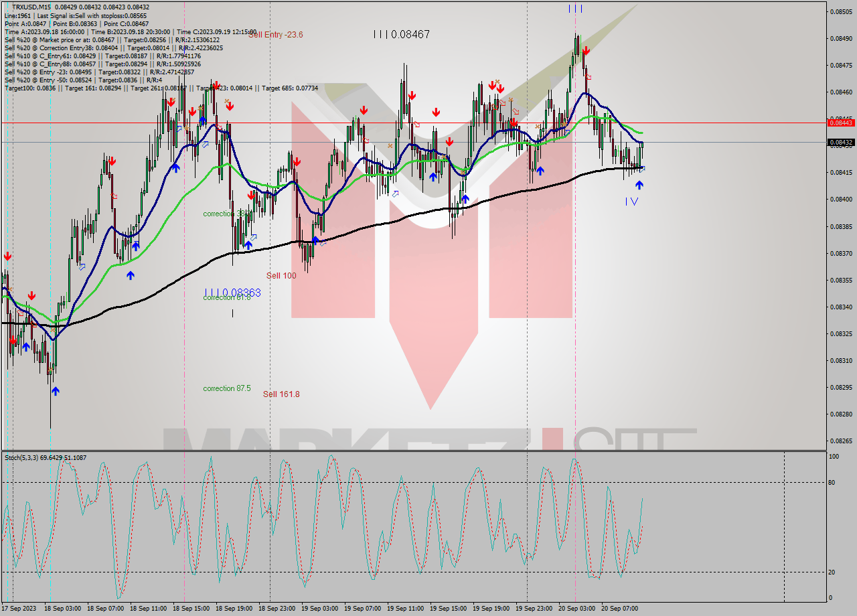Image resolution: width=857 pixels, height=616 pixels.
Task: Click the '17 Sep 2023' date label
Action: pyautogui.click(x=19, y=609)
